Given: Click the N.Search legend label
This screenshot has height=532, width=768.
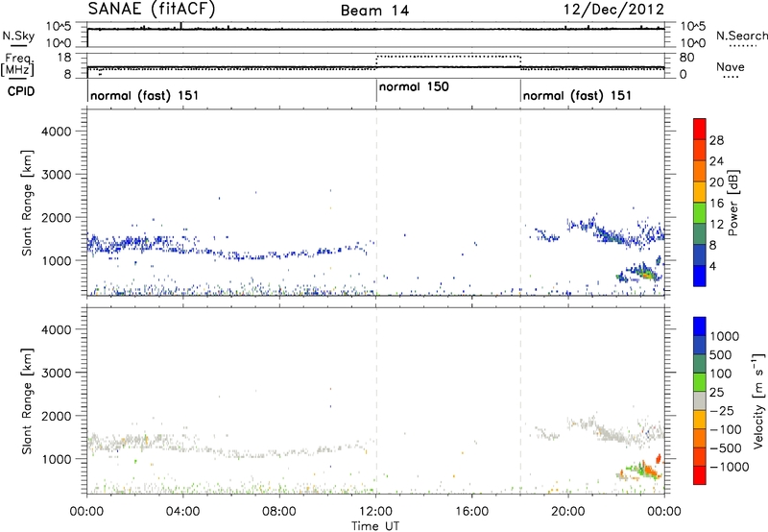Looking at the screenshot, I should pyautogui.click(x=741, y=36).
